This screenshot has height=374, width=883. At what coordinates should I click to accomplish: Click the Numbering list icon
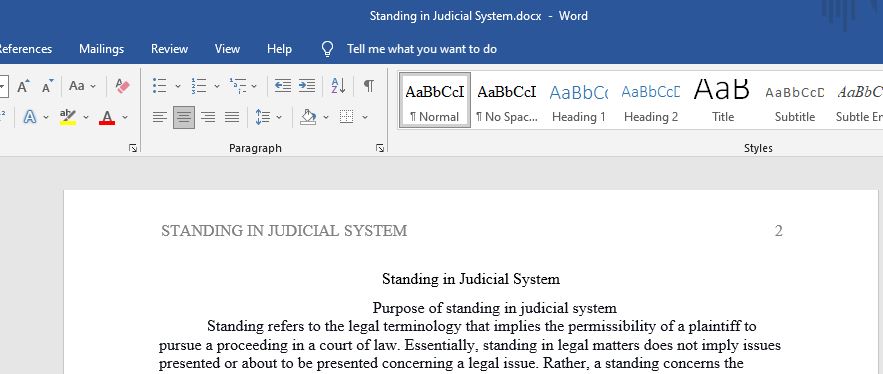point(199,86)
